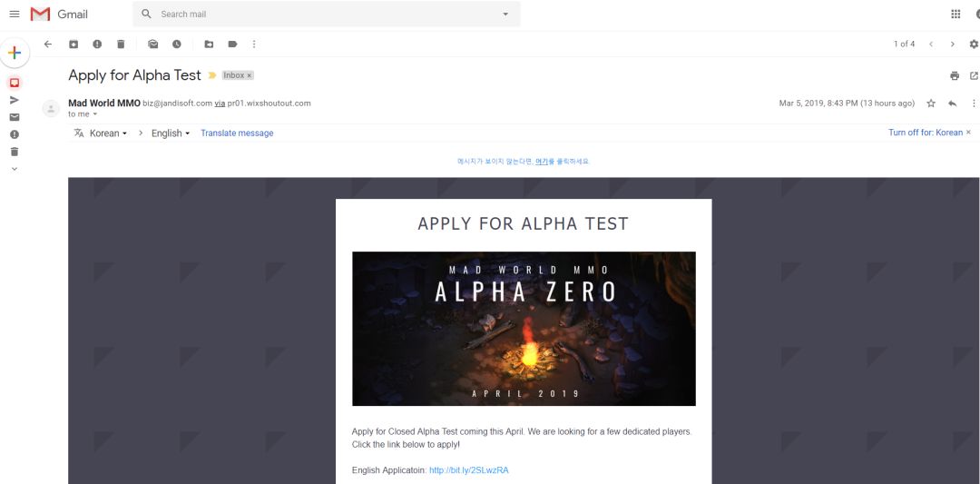Click the search magnifier icon

click(x=146, y=14)
